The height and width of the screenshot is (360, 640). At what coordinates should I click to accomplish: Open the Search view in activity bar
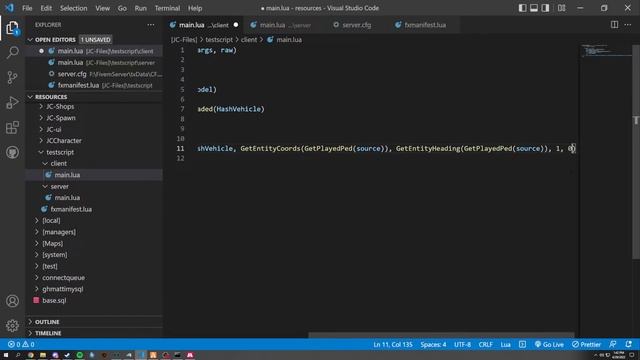coord(12,52)
